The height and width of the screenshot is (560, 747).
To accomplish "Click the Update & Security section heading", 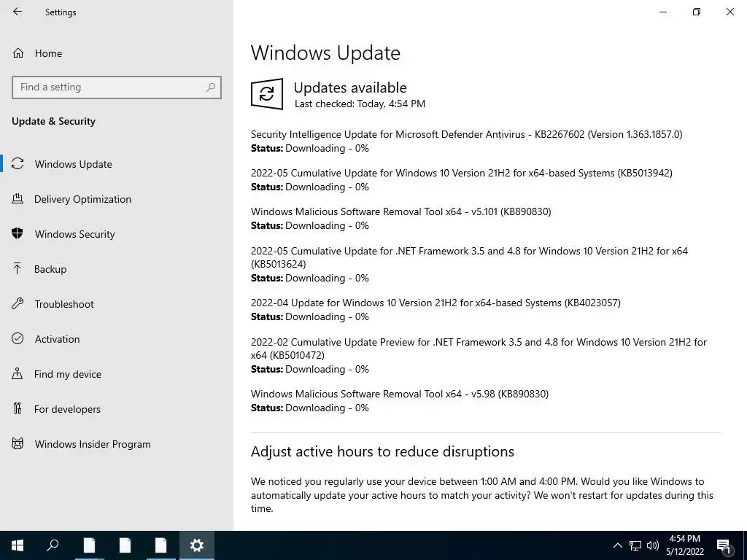I will tap(53, 122).
